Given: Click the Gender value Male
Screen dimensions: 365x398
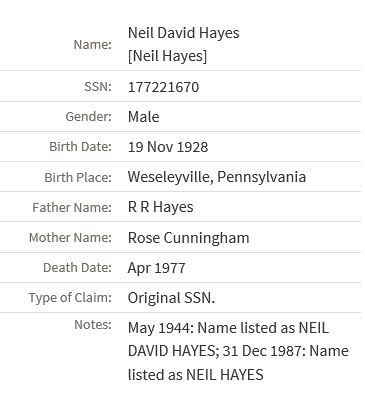Looking at the screenshot, I should coord(144,117).
